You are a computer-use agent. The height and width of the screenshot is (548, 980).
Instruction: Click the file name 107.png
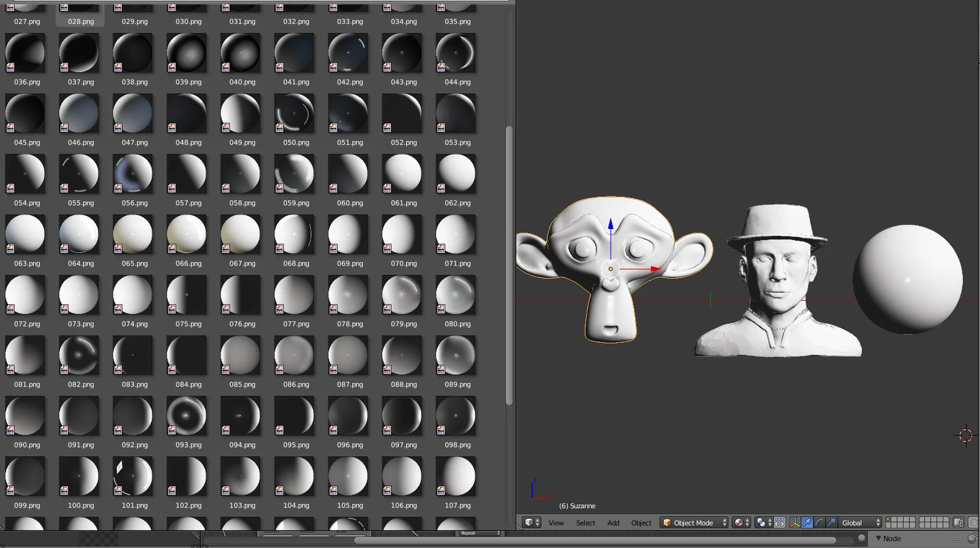(x=458, y=506)
